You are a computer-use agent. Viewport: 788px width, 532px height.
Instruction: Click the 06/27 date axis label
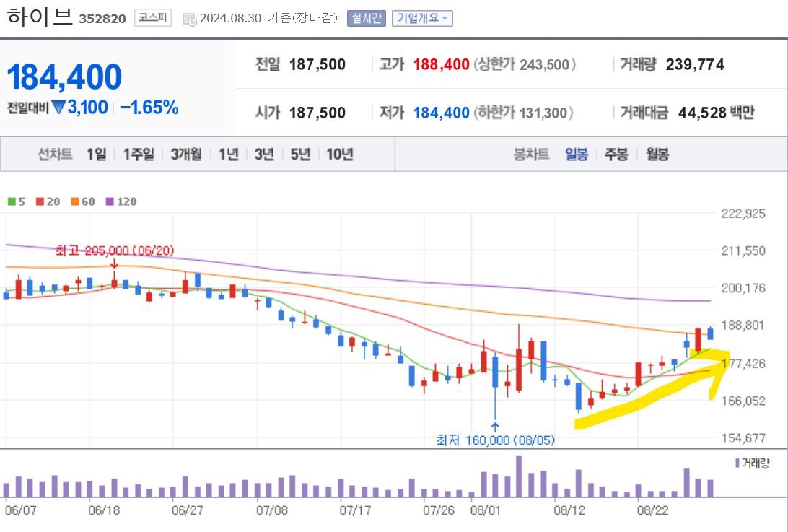coord(188,511)
